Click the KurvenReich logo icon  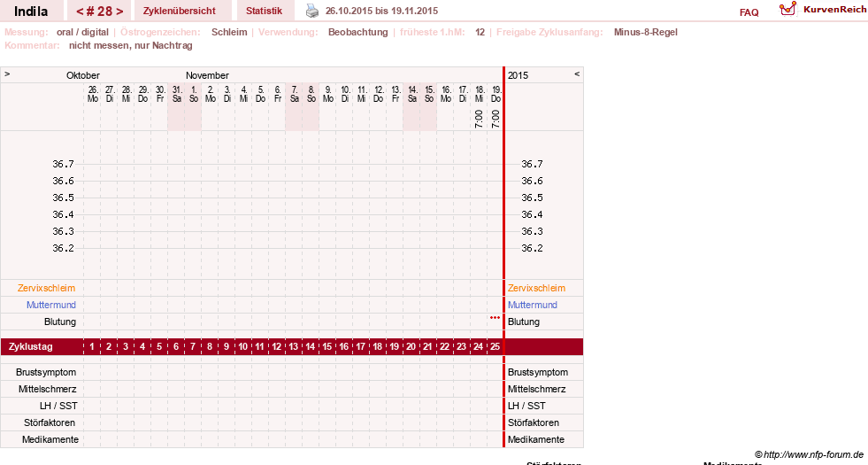click(x=787, y=8)
